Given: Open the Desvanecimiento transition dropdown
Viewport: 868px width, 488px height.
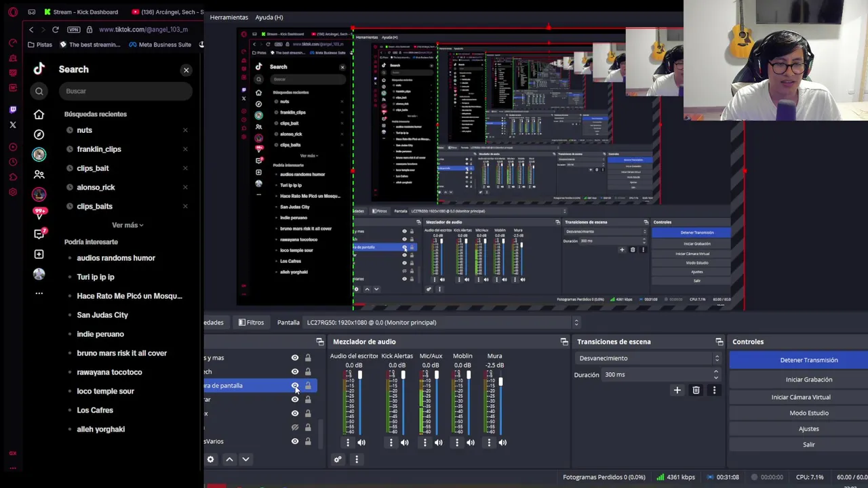Looking at the screenshot, I should (649, 359).
